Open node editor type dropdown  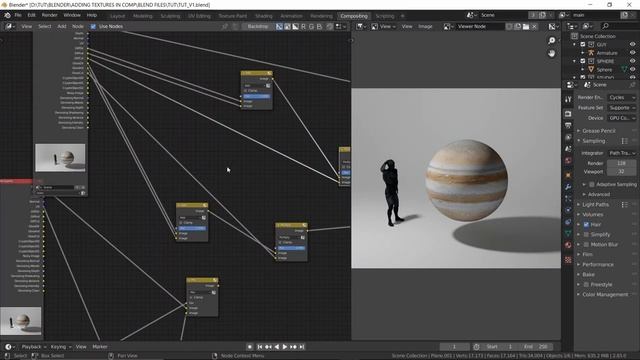[x=10, y=26]
